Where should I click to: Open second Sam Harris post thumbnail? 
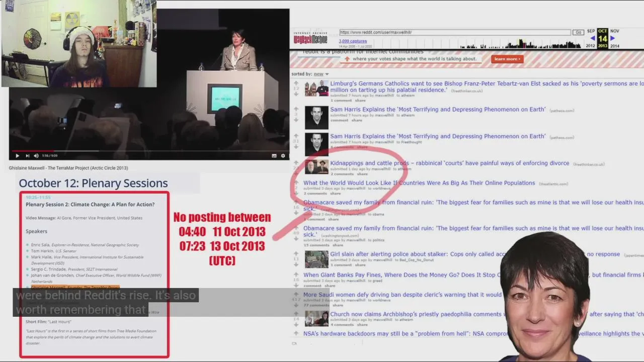click(x=316, y=144)
